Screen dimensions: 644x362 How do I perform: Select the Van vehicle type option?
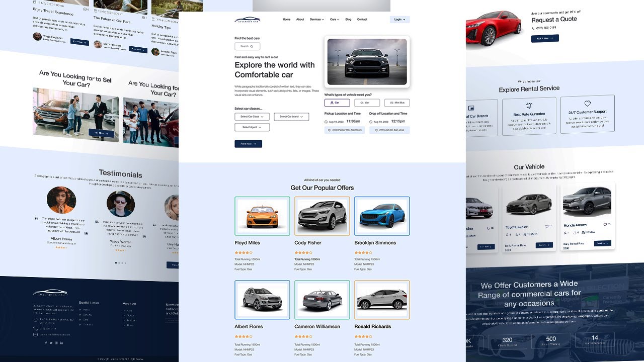[x=367, y=103]
